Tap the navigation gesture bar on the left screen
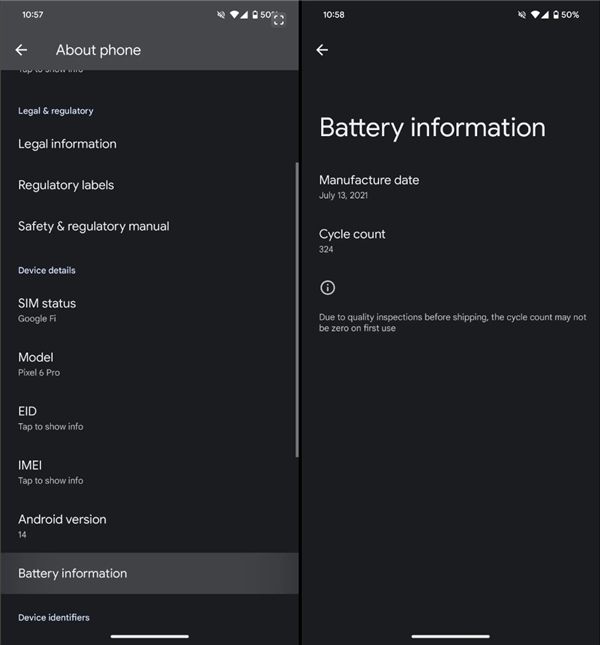This screenshot has width=600, height=645. (x=150, y=636)
